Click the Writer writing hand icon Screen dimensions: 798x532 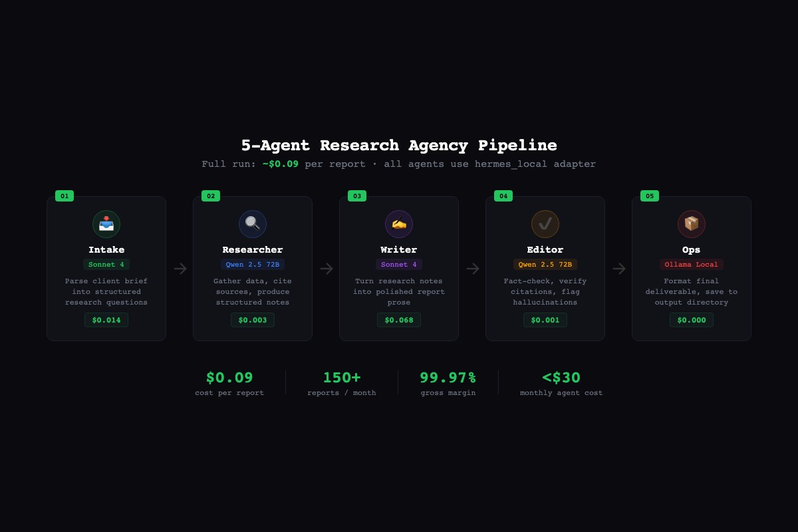click(x=399, y=224)
